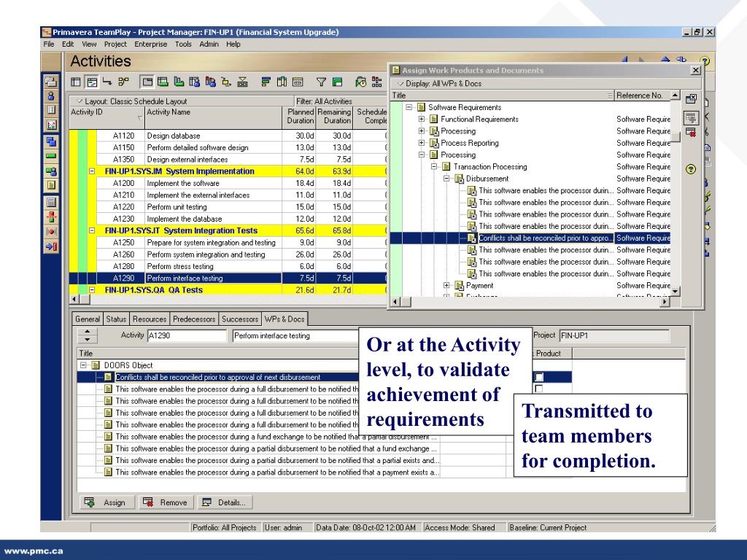Expand the Functional Requirements tree node
747x560 pixels.
coord(421,119)
